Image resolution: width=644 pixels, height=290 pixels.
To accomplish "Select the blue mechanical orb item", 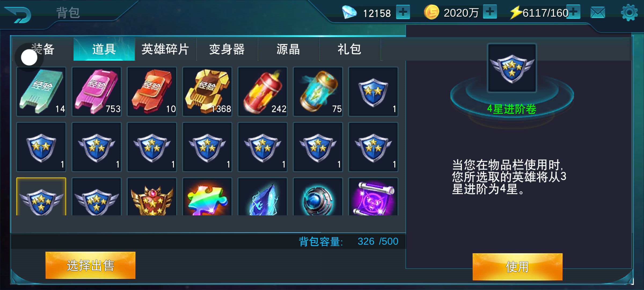I will click(x=318, y=197).
